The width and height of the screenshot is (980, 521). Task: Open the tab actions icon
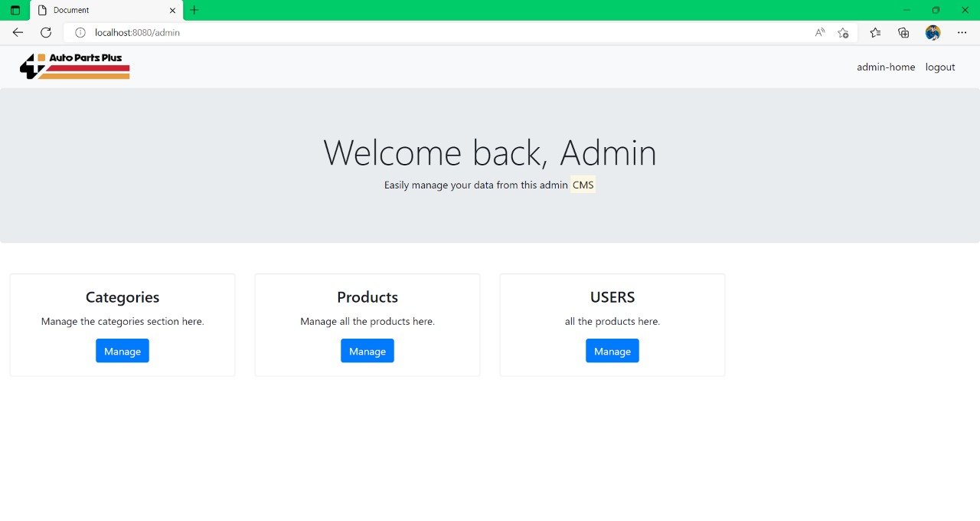[x=15, y=10]
